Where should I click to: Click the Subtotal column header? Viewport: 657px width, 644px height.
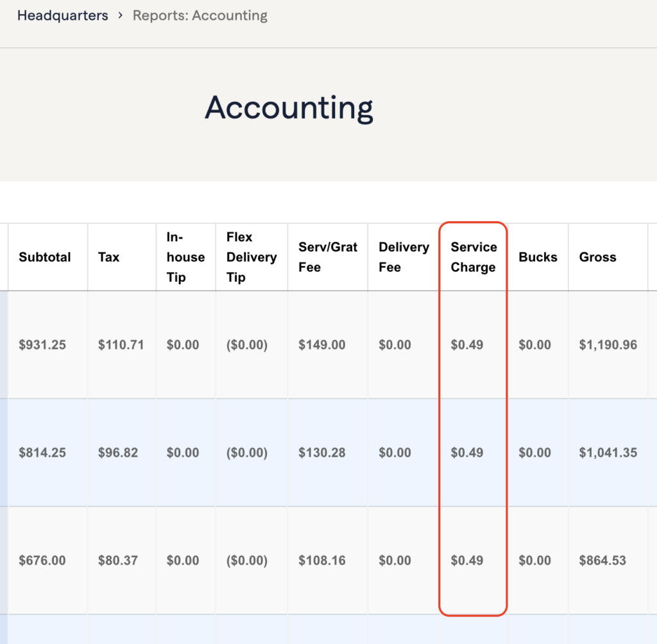click(x=44, y=257)
